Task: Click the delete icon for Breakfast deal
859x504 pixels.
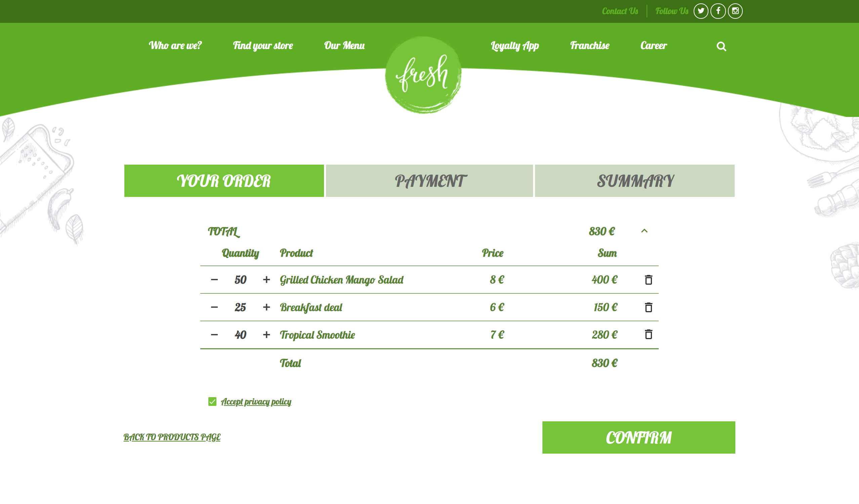Action: pos(648,307)
